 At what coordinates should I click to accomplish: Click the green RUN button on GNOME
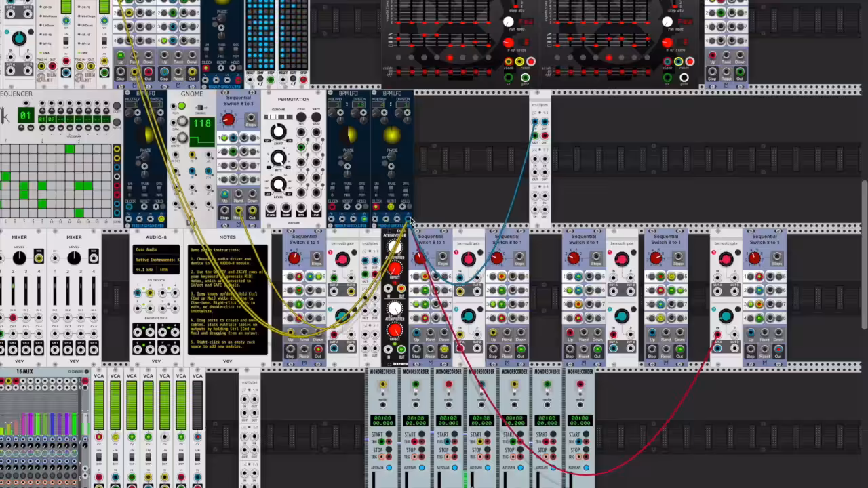click(x=182, y=106)
